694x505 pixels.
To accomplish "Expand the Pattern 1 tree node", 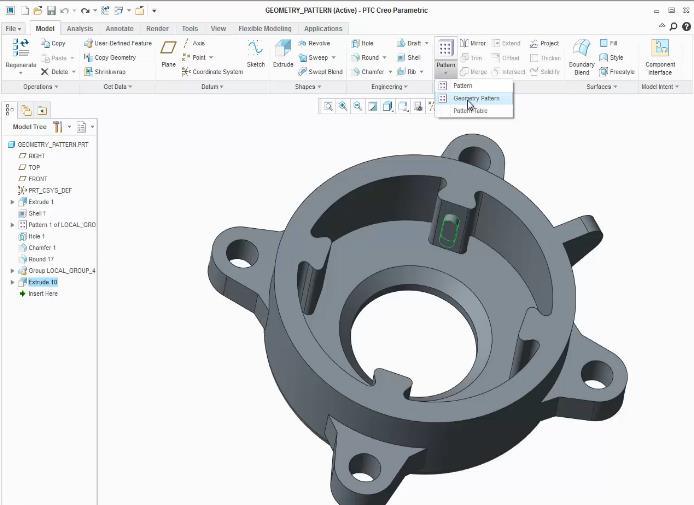I will (x=12, y=225).
